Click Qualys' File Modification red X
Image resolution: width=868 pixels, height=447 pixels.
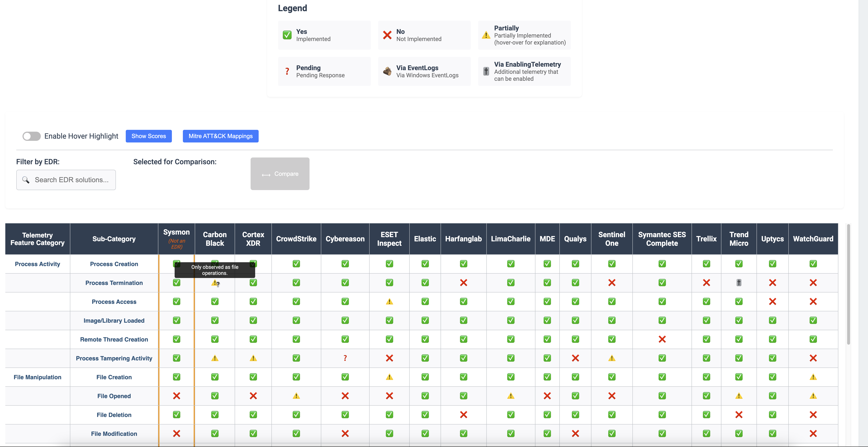pos(575,433)
